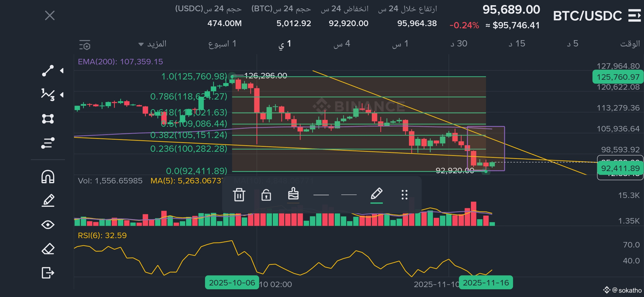Expand the wave pattern tool options arrow
The width and height of the screenshot is (644, 297).
click(62, 95)
